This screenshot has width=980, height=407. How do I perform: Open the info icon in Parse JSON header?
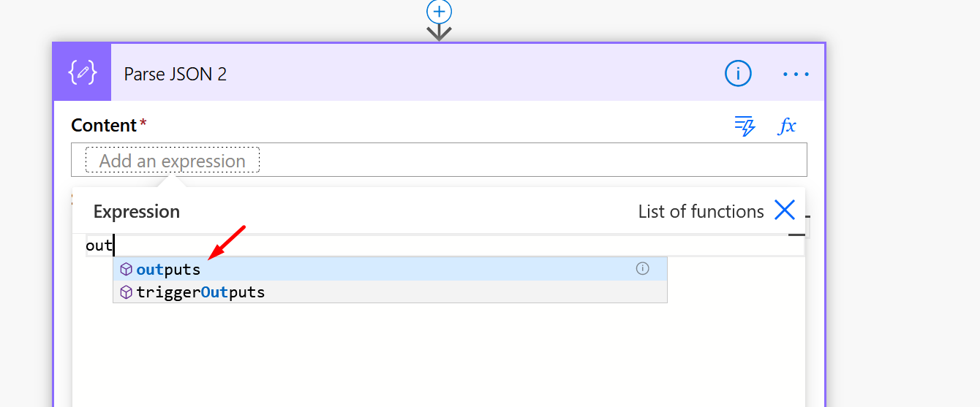point(738,73)
